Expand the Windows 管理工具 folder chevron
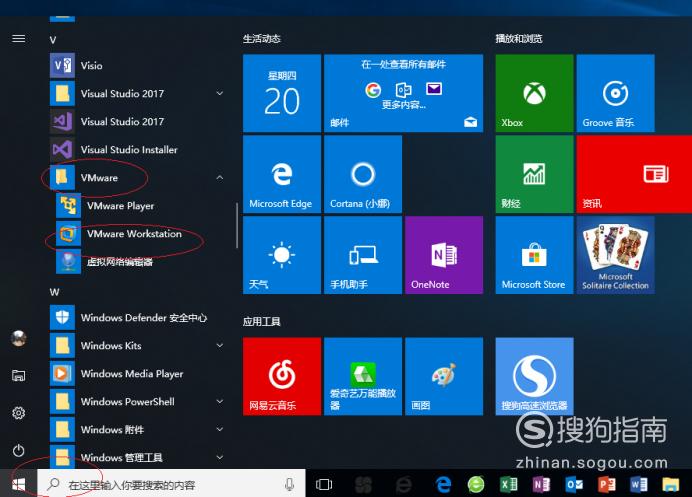 pos(219,457)
